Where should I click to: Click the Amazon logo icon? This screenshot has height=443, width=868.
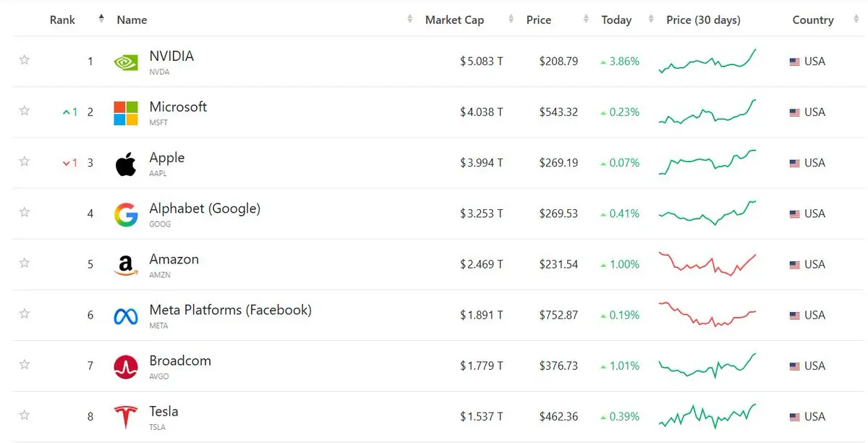126,266
